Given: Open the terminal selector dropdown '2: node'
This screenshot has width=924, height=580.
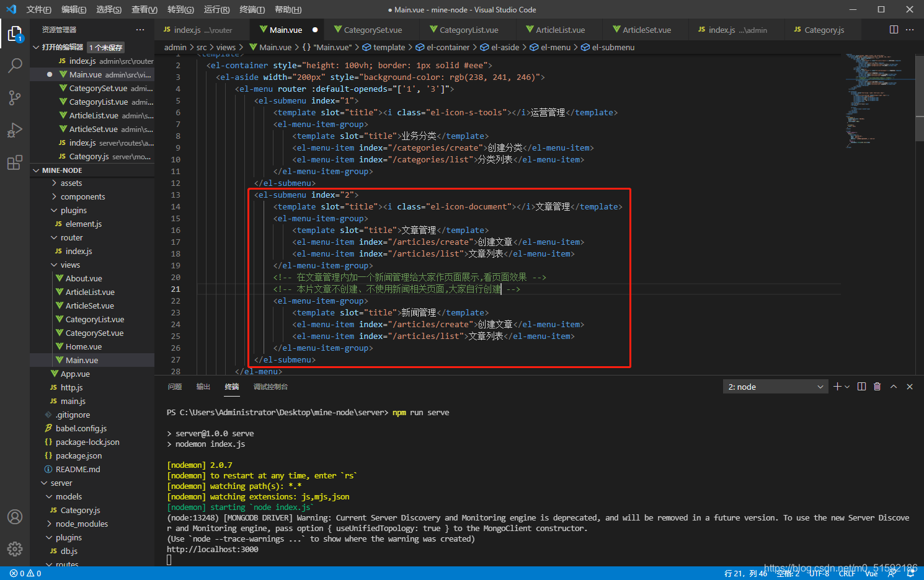Looking at the screenshot, I should point(776,387).
